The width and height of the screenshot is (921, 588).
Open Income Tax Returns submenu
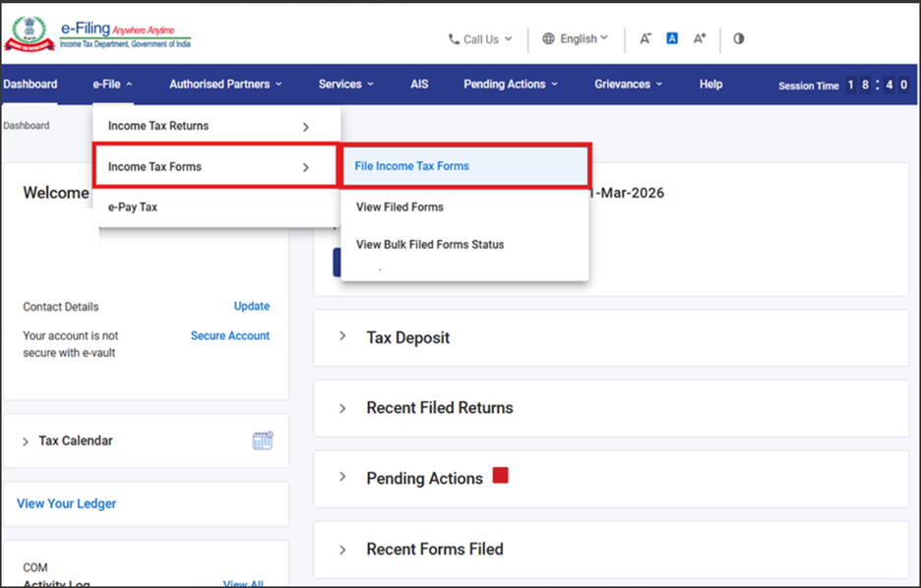pos(209,126)
